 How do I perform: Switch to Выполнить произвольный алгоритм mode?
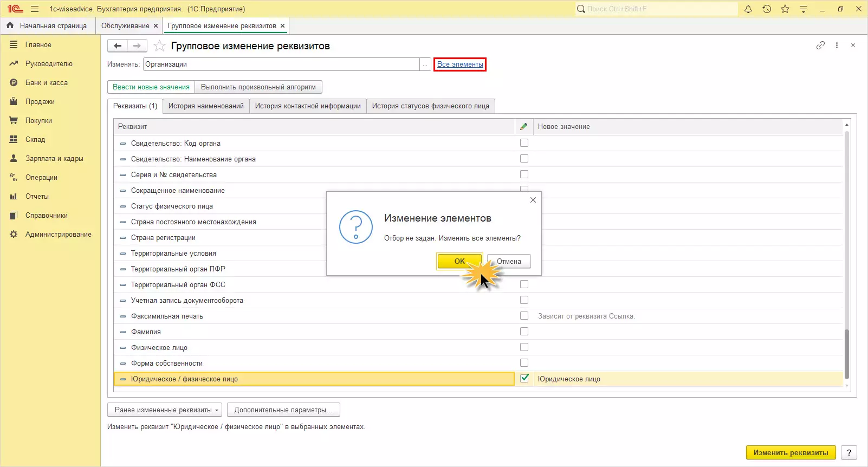(x=258, y=87)
